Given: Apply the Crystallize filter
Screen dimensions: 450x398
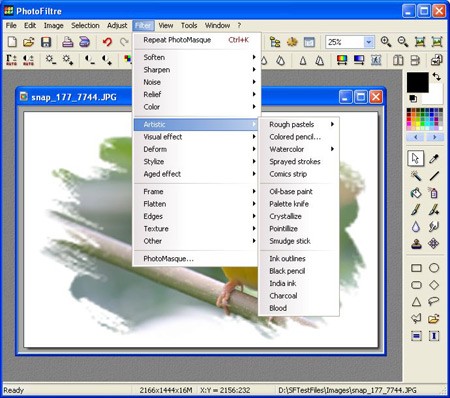Looking at the screenshot, I should coord(299,216).
